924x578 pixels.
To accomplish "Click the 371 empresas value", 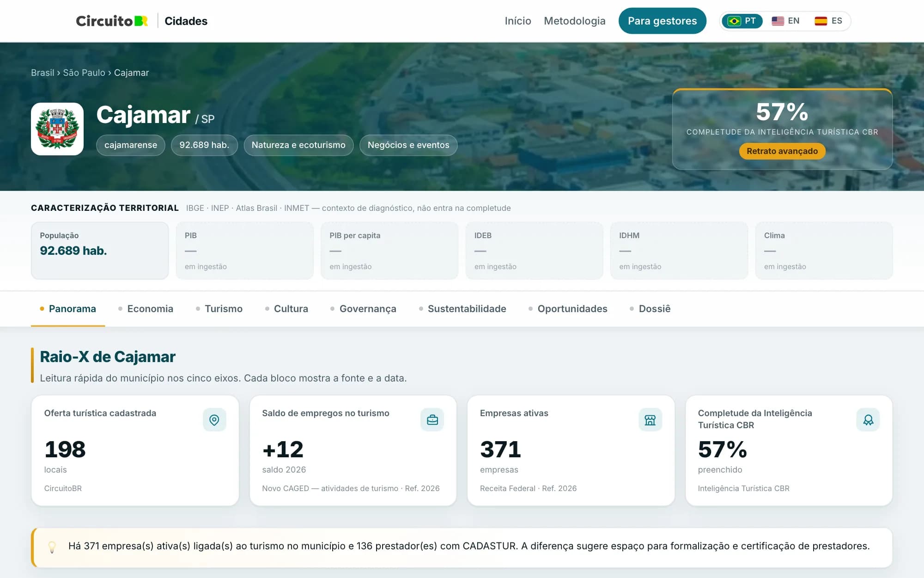I will pos(500,449).
